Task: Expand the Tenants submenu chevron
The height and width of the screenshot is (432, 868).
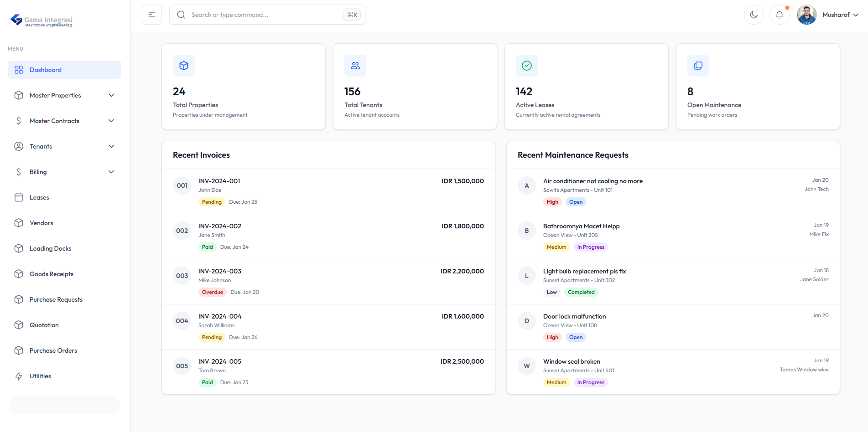Action: [111, 146]
